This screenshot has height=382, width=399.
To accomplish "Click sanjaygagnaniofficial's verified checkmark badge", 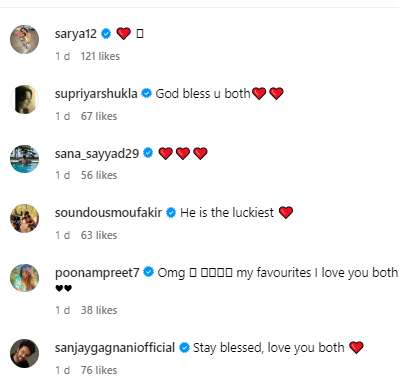I will pos(184,348).
